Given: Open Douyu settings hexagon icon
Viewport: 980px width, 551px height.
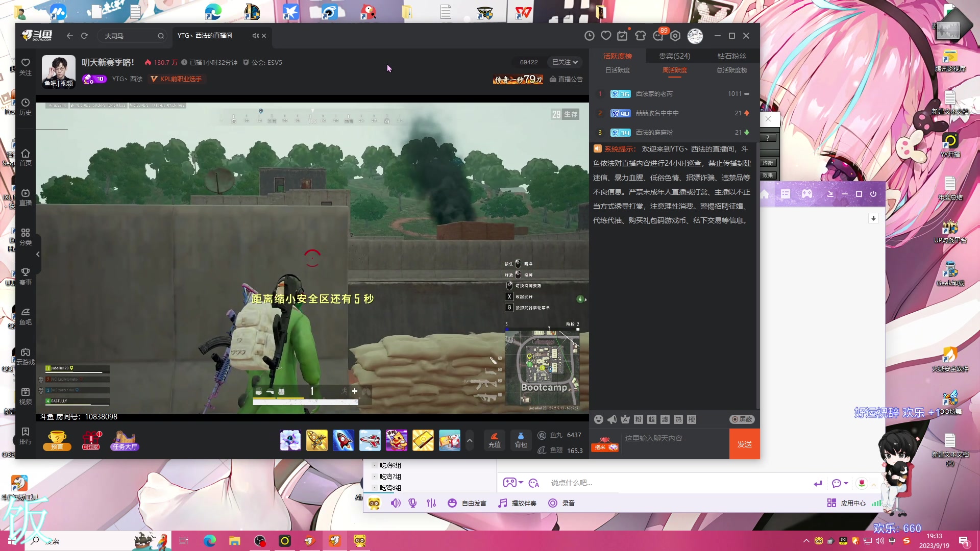Looking at the screenshot, I should pos(675,36).
